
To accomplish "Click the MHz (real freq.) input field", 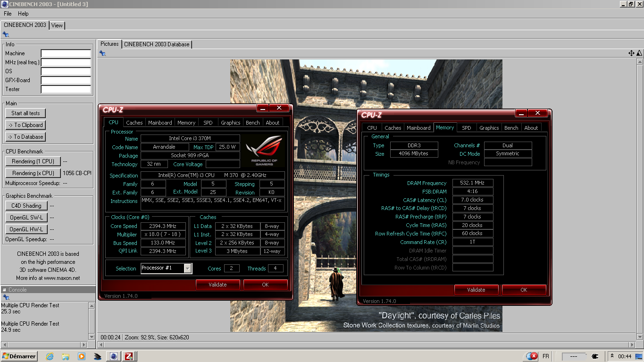I will click(x=66, y=62).
